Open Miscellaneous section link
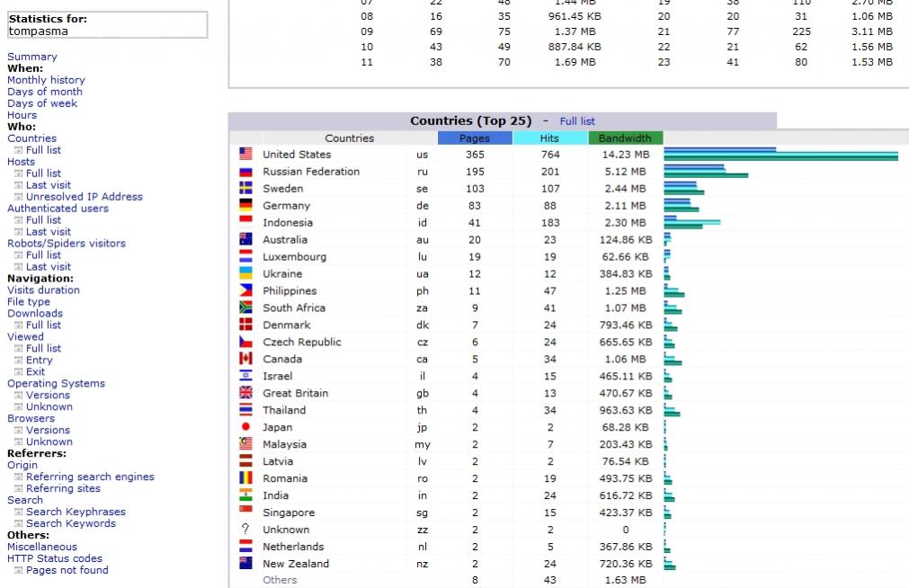The image size is (909, 588). point(42,547)
